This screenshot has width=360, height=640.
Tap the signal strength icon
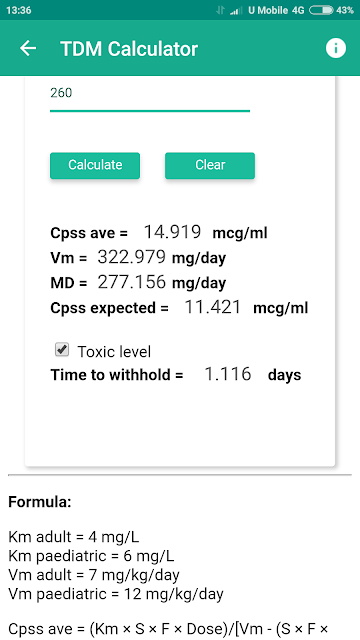236,11
